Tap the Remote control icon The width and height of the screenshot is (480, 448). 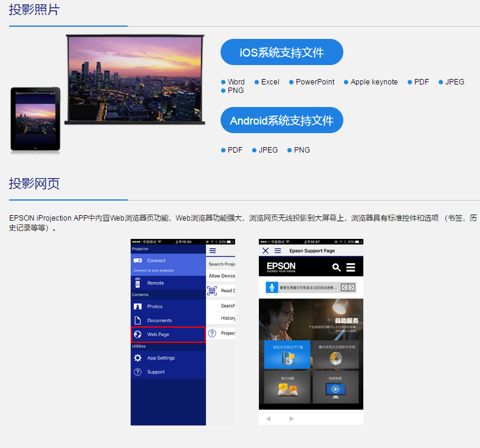138,283
